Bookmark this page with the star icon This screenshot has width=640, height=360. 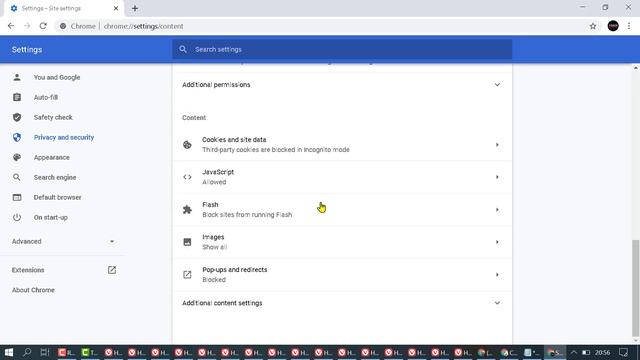click(593, 26)
